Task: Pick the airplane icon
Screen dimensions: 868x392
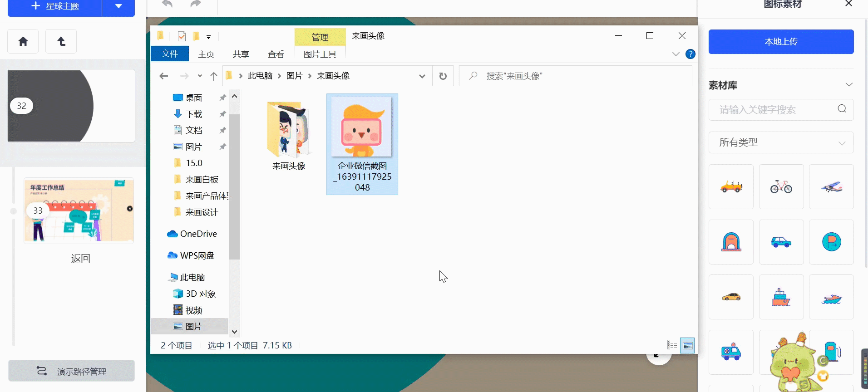Action: click(x=831, y=186)
